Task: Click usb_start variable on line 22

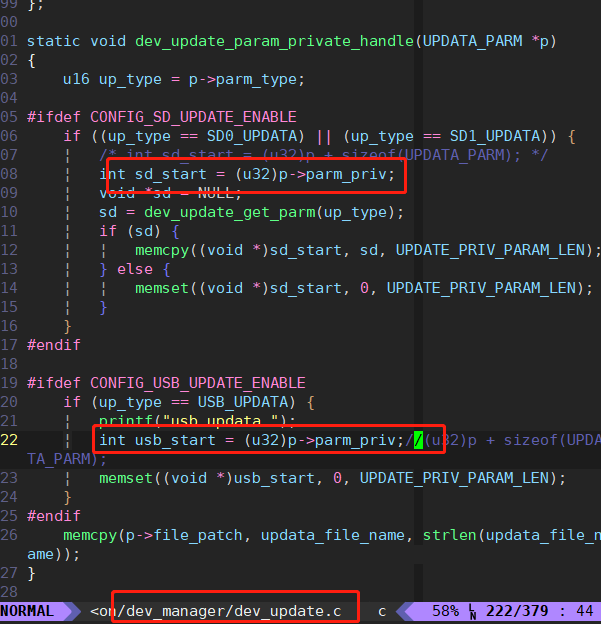Action: 175,440
